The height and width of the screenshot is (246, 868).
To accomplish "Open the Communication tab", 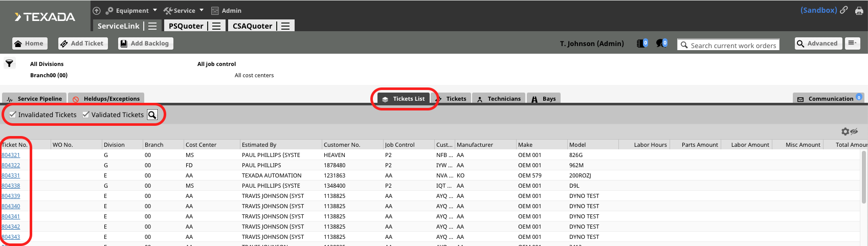I will pyautogui.click(x=828, y=98).
